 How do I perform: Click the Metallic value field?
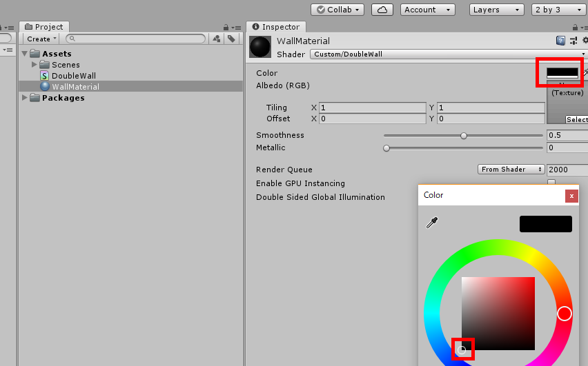pos(567,148)
